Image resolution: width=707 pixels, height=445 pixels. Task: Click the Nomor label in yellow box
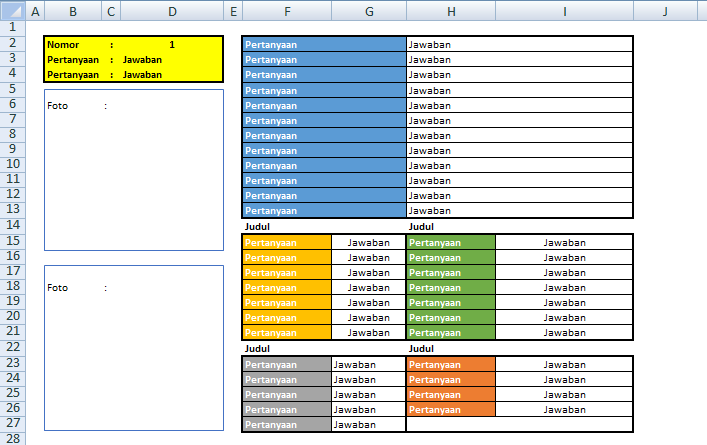(63, 45)
